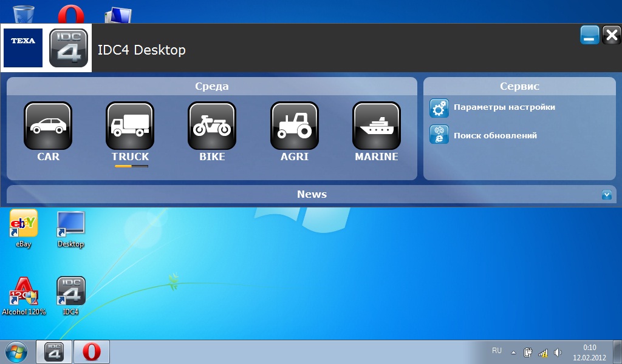Click the Сервис panel header
The image size is (622, 364).
tap(520, 86)
